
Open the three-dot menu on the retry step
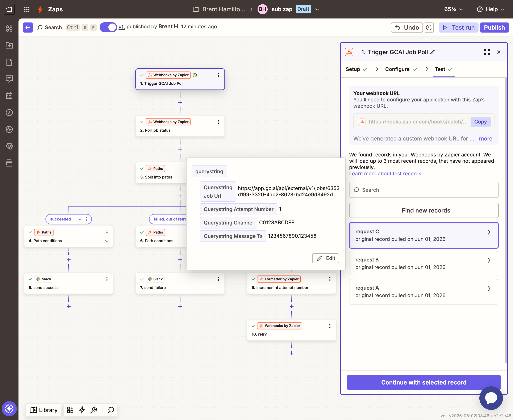coord(330,326)
